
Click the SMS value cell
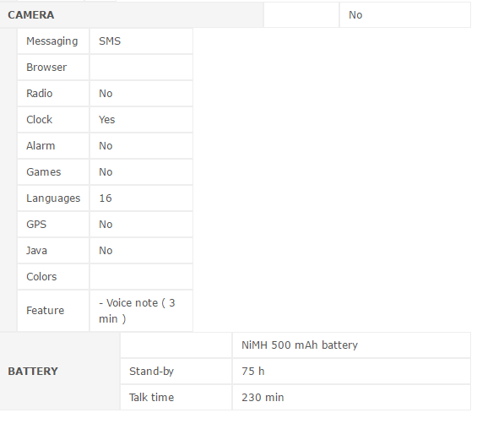click(x=142, y=41)
